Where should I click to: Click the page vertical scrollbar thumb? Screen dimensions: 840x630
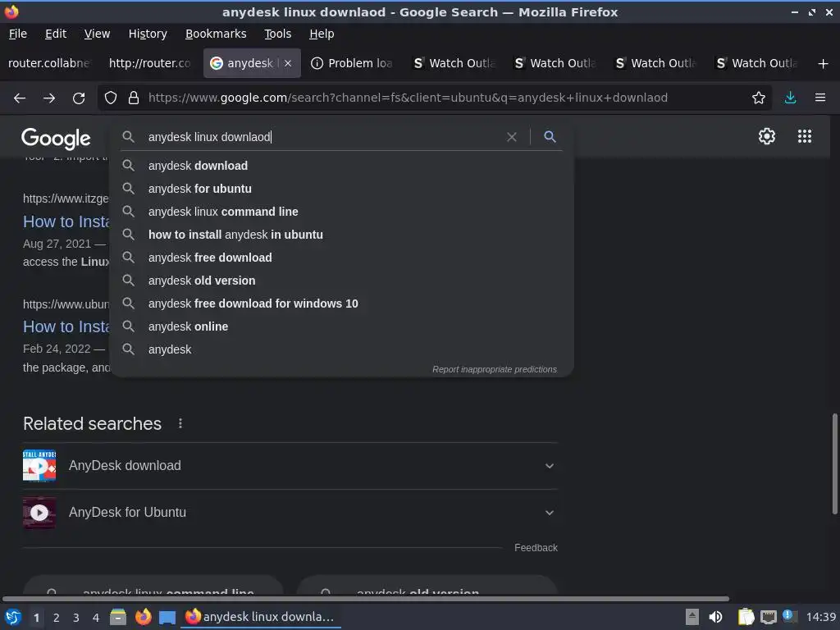[x=834, y=464]
